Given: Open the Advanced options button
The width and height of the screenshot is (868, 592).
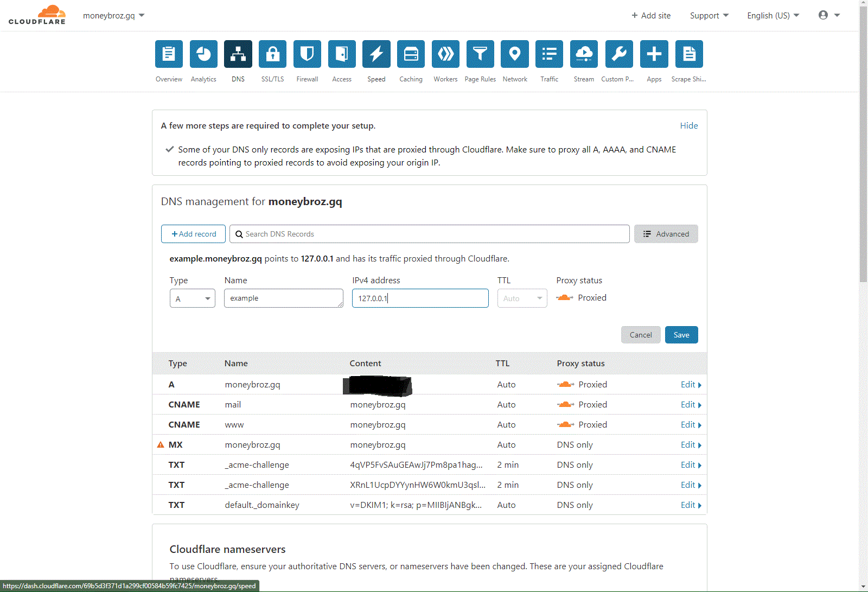Looking at the screenshot, I should point(666,234).
